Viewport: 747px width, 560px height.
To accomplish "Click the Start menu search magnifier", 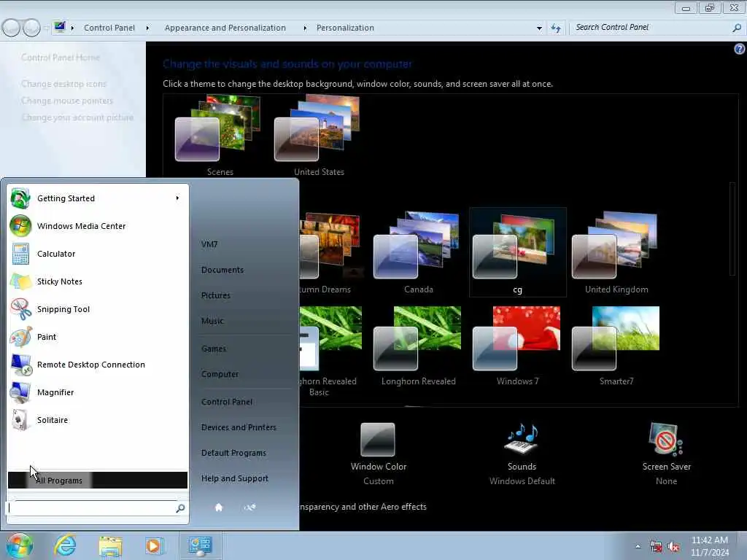I will (x=180, y=508).
